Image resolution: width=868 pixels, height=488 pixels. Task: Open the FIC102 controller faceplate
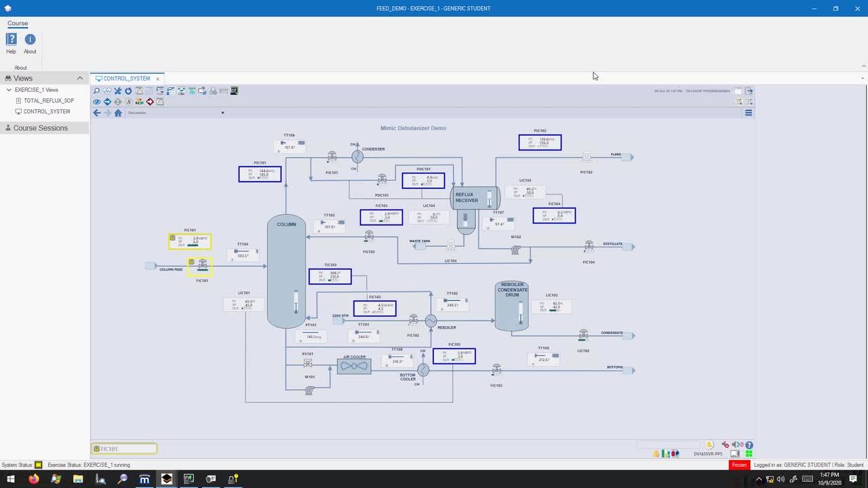[x=375, y=308]
